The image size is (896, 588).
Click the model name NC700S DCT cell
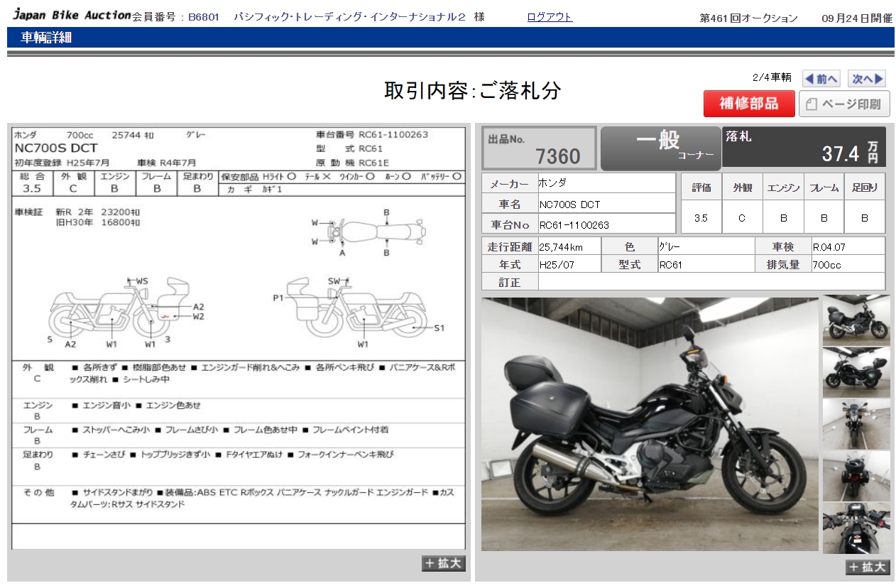(606, 204)
